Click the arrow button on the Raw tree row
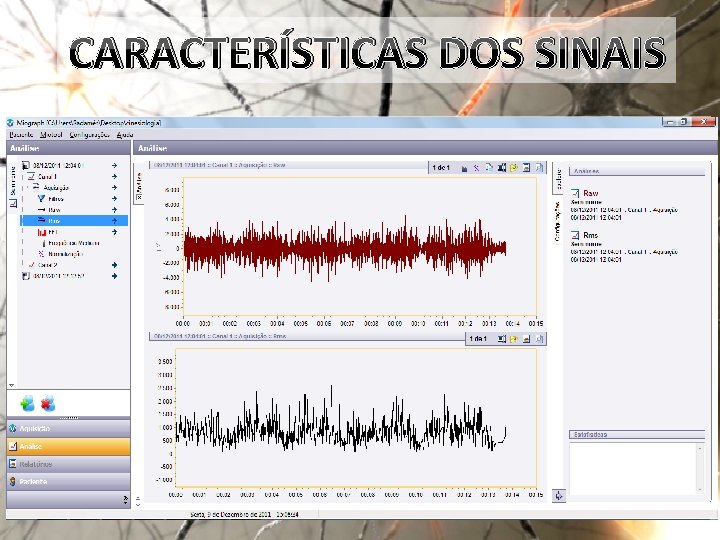 114,210
